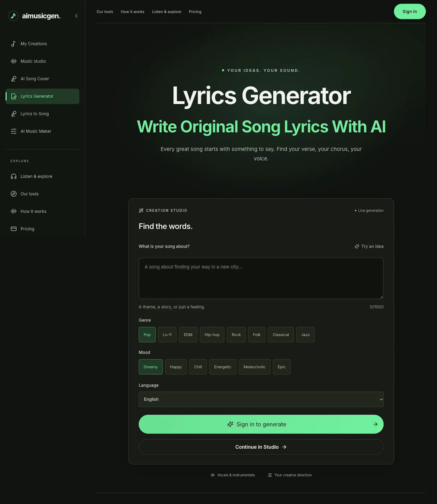Click the AI Music Maker sliders icon
437x504 pixels.
click(13, 131)
